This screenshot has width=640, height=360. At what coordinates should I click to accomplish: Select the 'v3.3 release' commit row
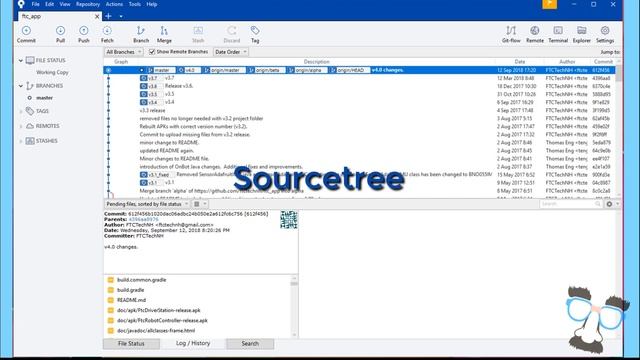click(359, 111)
